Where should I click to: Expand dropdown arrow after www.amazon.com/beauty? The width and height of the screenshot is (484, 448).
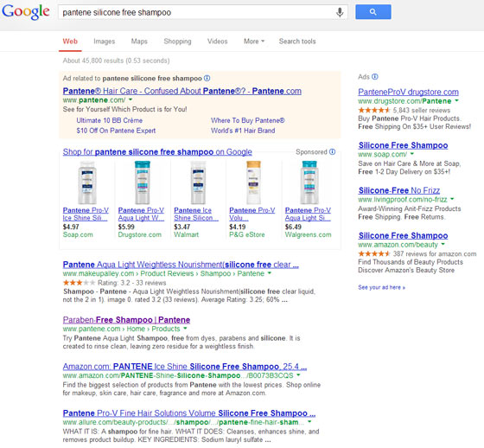pyautogui.click(x=443, y=244)
